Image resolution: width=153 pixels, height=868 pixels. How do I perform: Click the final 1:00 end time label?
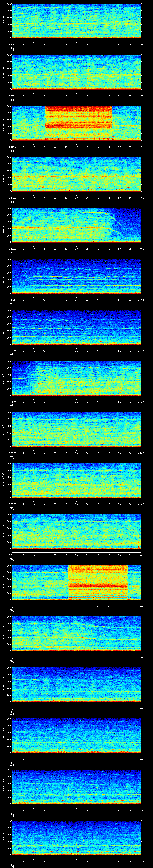(x=141, y=861)
